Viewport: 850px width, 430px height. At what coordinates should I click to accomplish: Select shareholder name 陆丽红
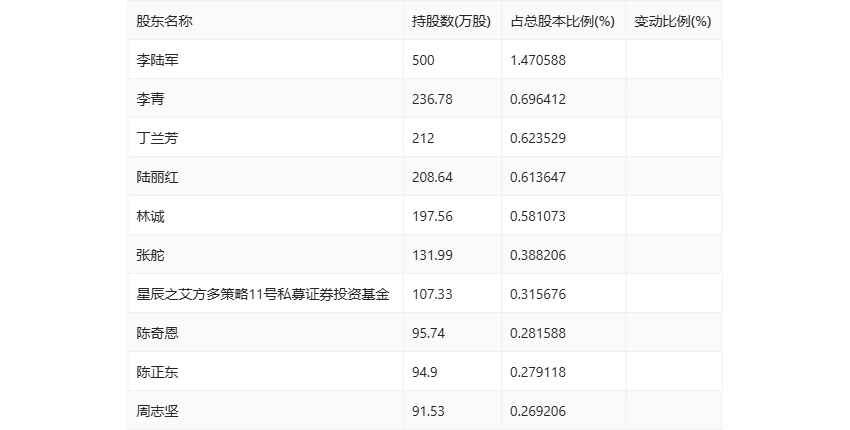click(x=157, y=177)
